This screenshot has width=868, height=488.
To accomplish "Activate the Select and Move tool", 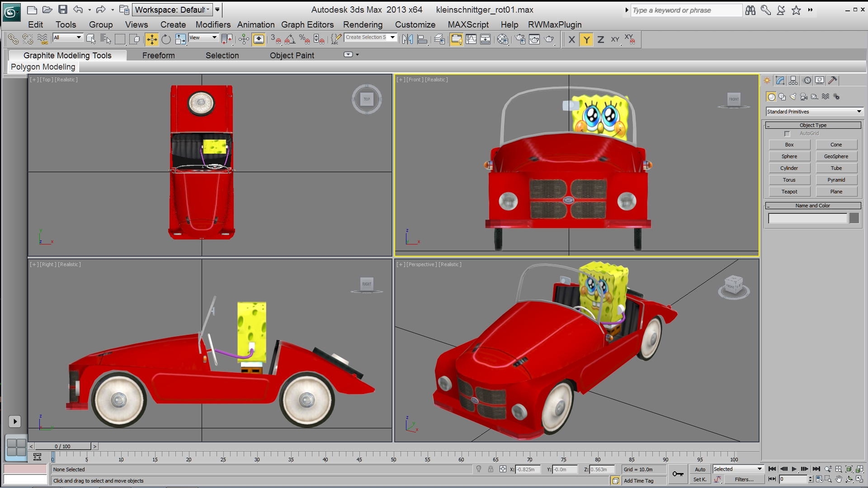I will tap(152, 40).
